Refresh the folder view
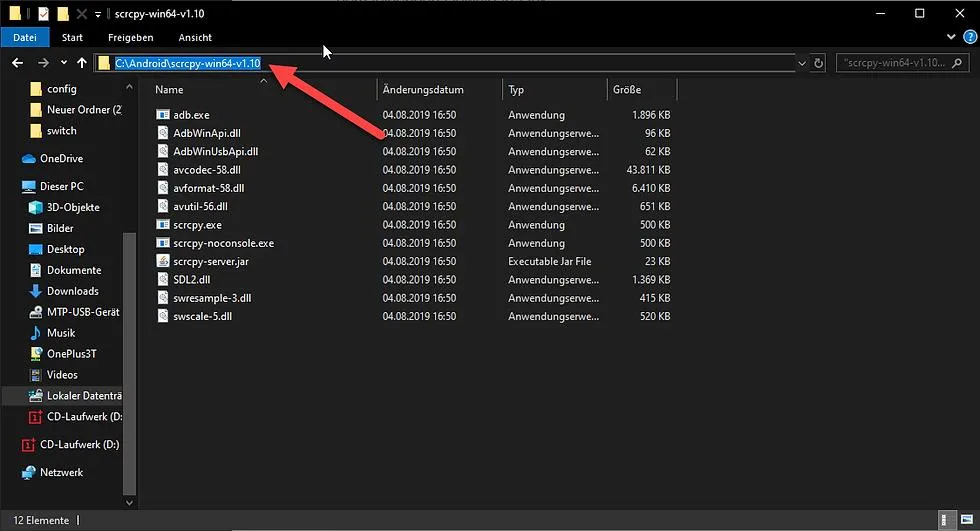 point(818,63)
